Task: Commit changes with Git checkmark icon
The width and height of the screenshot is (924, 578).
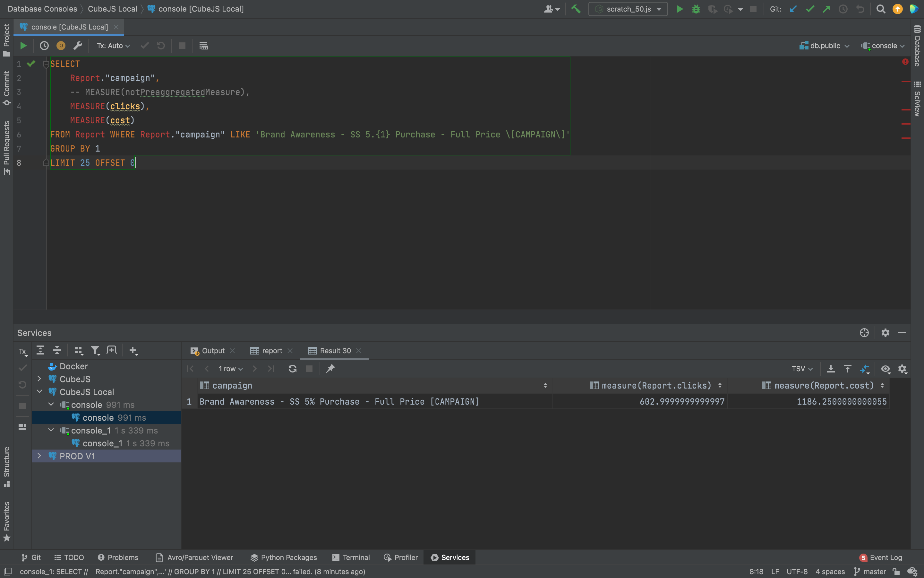Action: point(810,9)
